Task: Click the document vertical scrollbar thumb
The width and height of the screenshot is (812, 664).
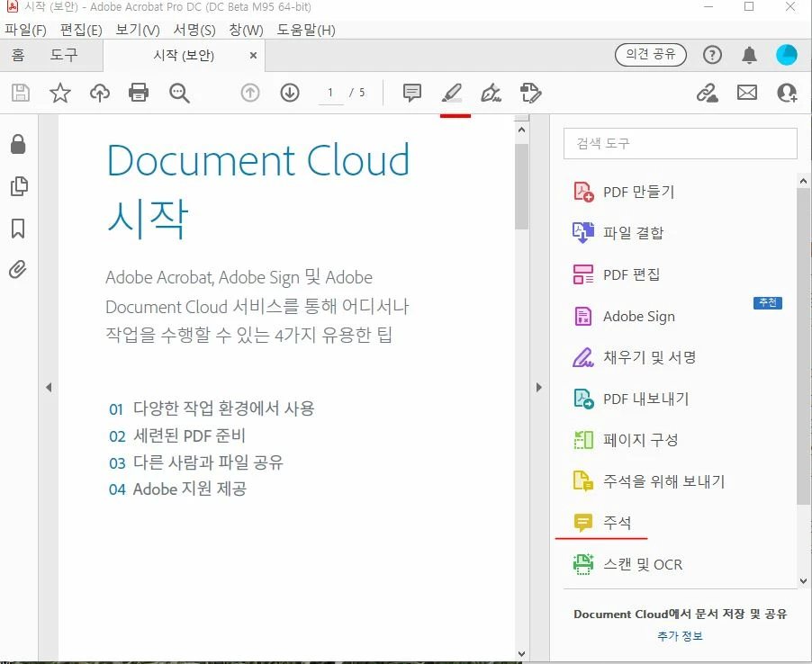Action: 521,186
